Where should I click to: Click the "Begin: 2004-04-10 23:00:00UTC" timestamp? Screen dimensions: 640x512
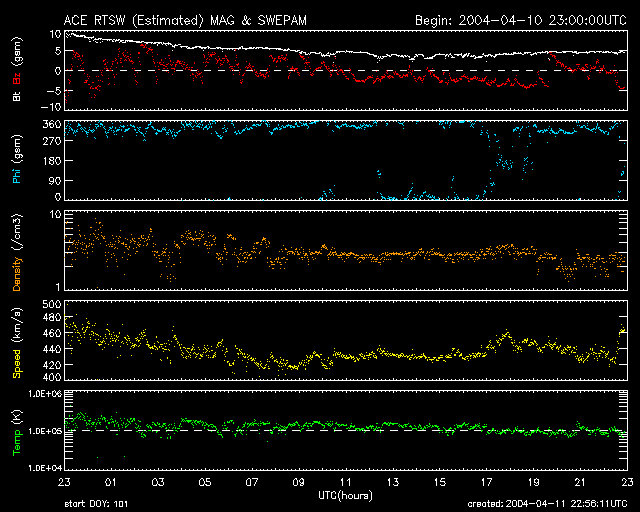521,20
